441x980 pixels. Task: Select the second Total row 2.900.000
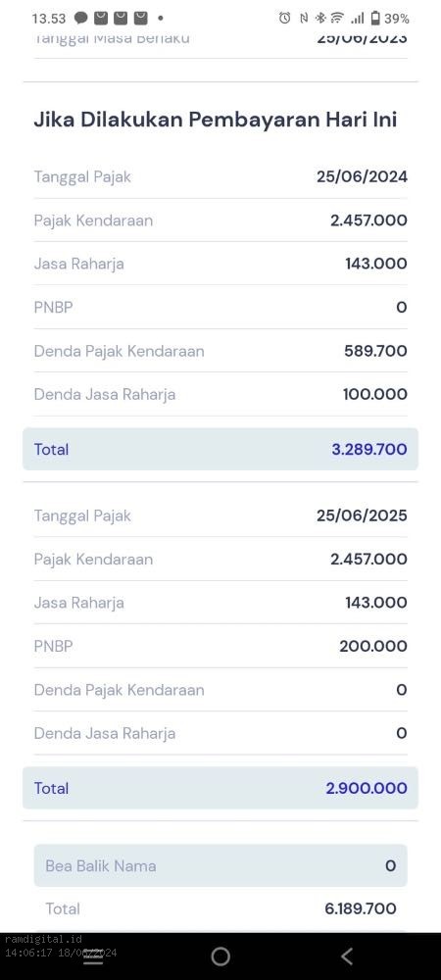(220, 788)
